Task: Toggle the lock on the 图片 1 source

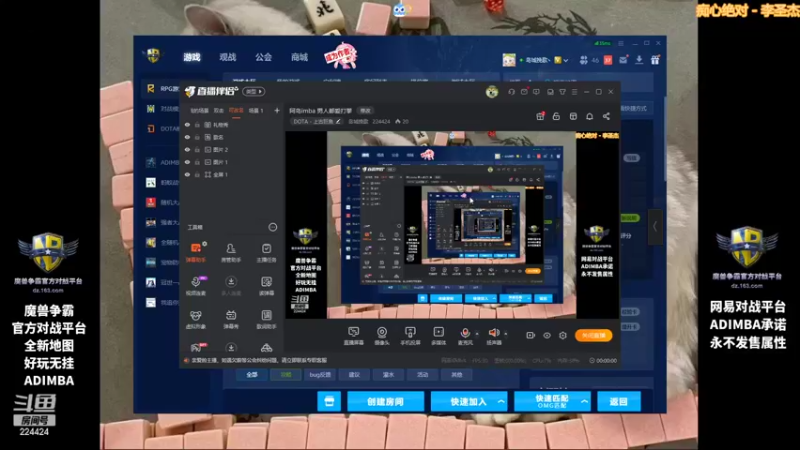Action: coord(197,162)
